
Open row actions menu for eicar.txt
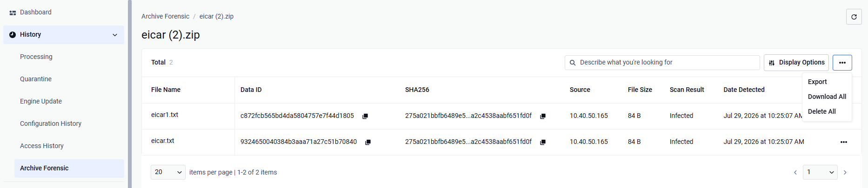(x=844, y=142)
